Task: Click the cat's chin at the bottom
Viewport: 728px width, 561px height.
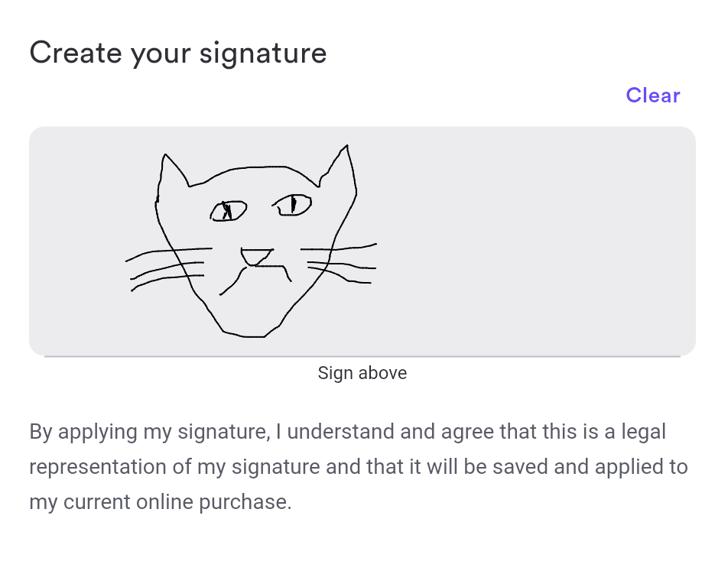Action: [245, 335]
